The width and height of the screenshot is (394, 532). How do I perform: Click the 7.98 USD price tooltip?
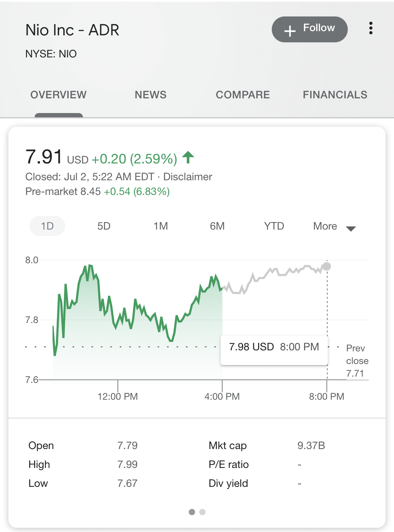(x=274, y=347)
